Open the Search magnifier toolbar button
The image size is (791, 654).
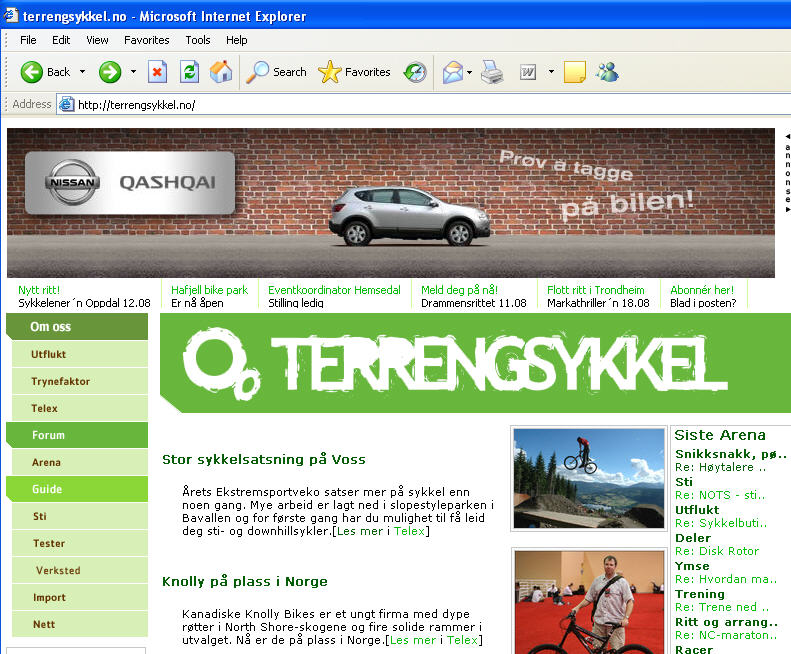[276, 72]
